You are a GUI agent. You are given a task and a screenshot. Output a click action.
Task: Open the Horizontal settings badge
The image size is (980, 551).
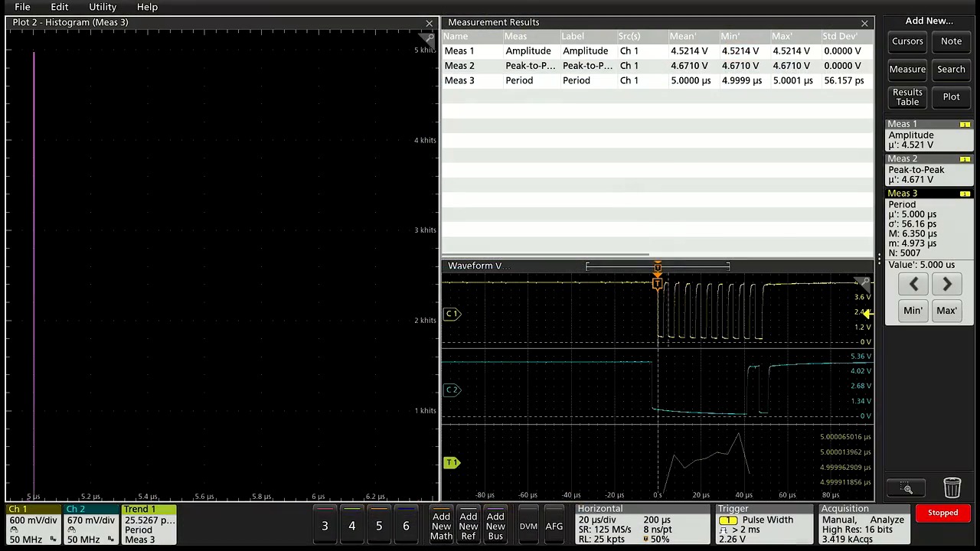click(642, 525)
